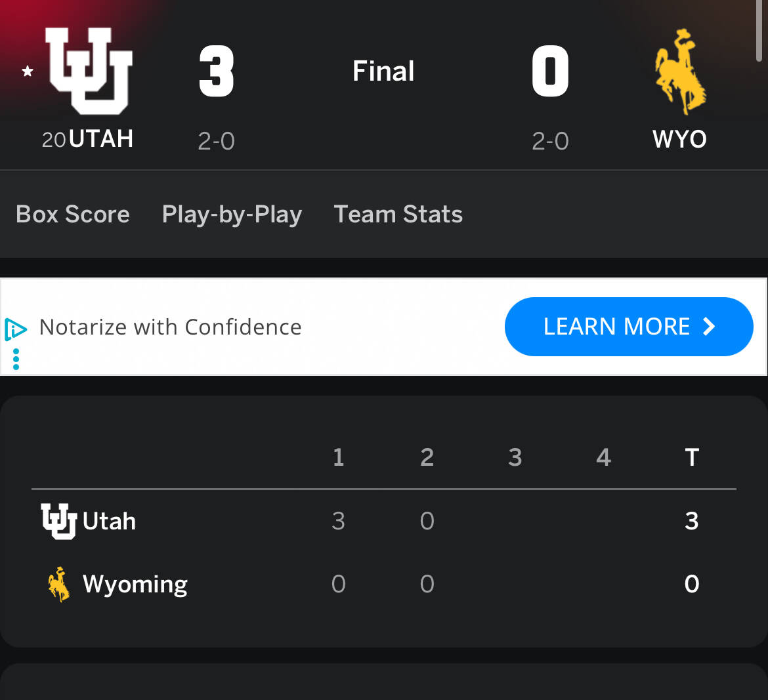Click the LEARN MORE chevron arrow
Screen dimensions: 768x700
point(709,326)
